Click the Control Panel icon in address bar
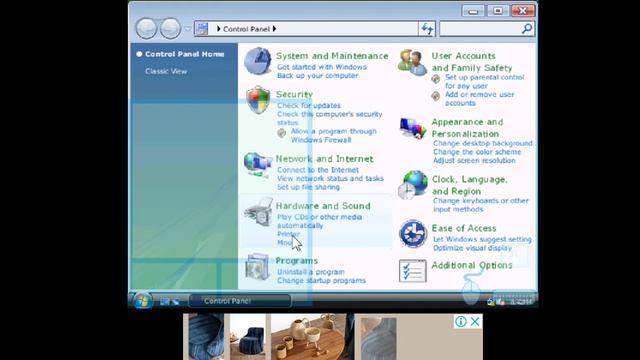Image resolution: width=640 pixels, height=360 pixels. coord(202,29)
